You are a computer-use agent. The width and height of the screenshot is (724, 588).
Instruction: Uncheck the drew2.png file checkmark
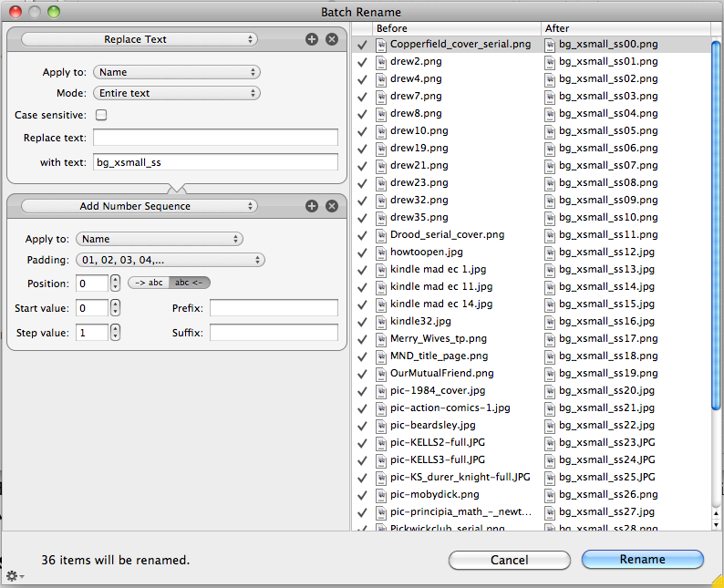[x=363, y=61]
